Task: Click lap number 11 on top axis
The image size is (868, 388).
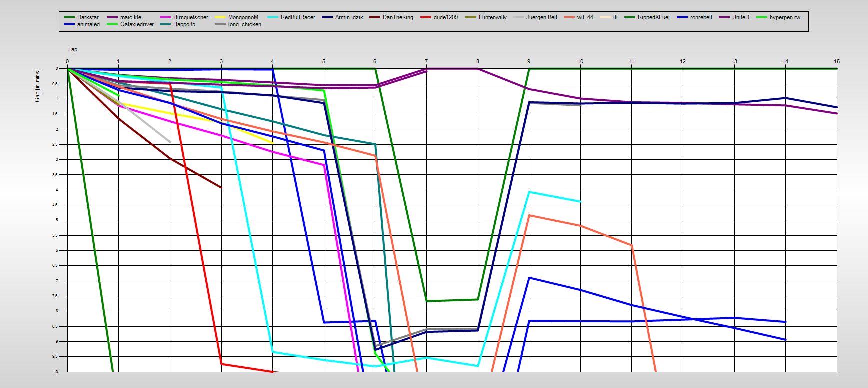Action: pyautogui.click(x=631, y=62)
